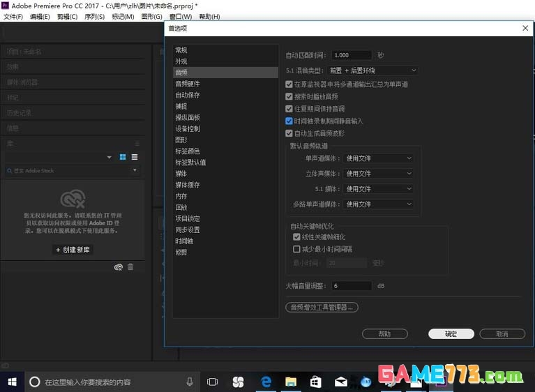535x392 pixels.
Task: Open Task View from taskbar
Action: (212, 382)
